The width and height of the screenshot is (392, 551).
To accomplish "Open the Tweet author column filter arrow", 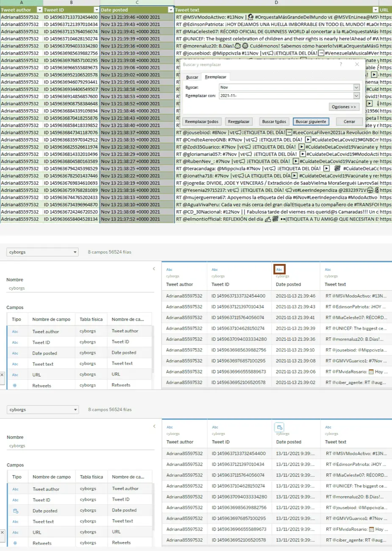I will coord(40,10).
